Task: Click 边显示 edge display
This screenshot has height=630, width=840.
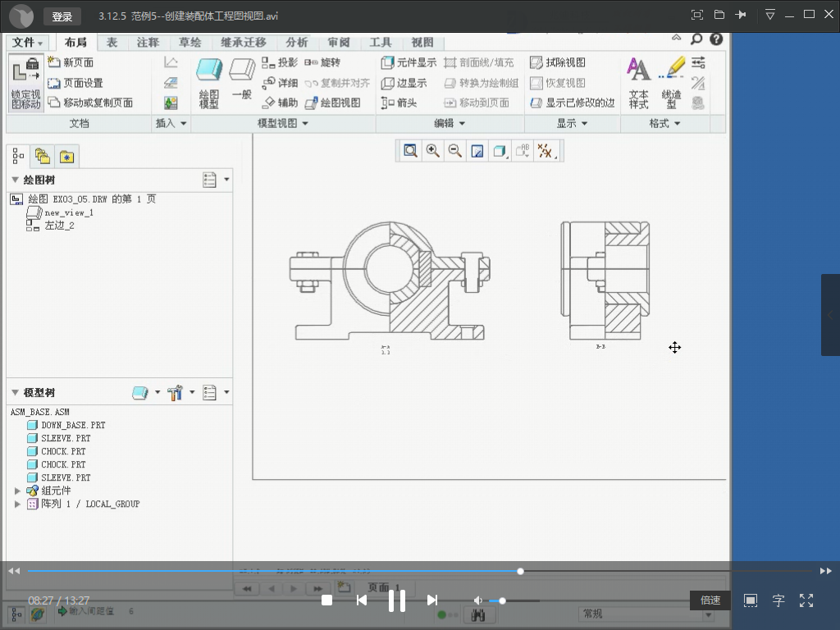Action: [404, 83]
